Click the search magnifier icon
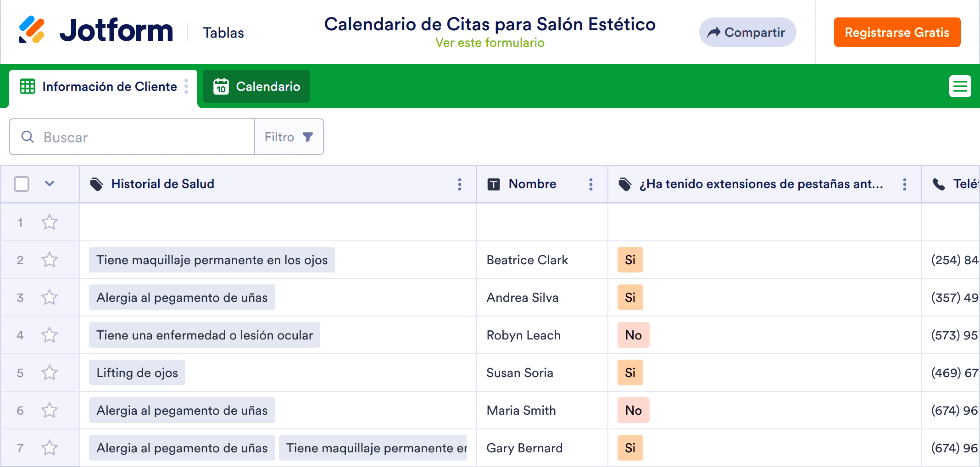The image size is (980, 467). click(x=28, y=137)
